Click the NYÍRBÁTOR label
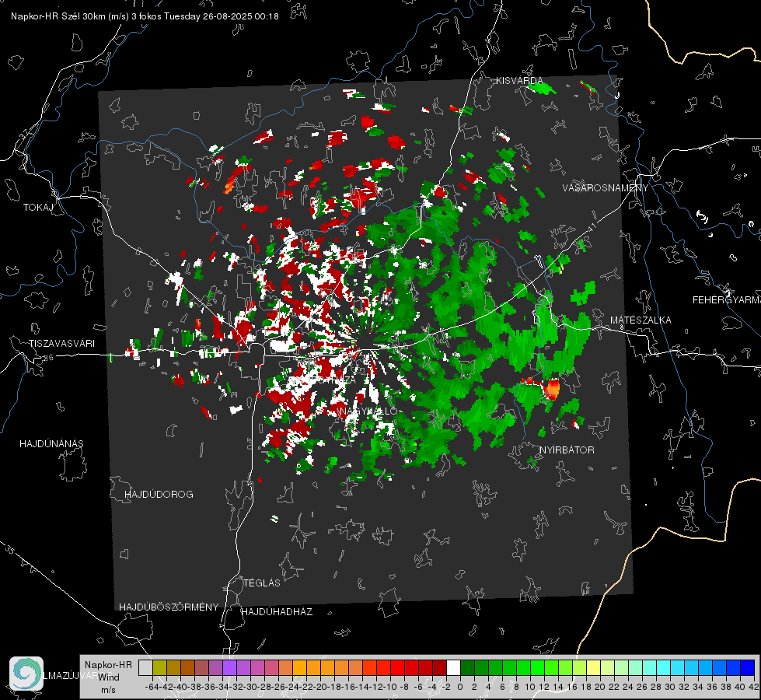Screen dimensions: 761x700 (567, 450)
